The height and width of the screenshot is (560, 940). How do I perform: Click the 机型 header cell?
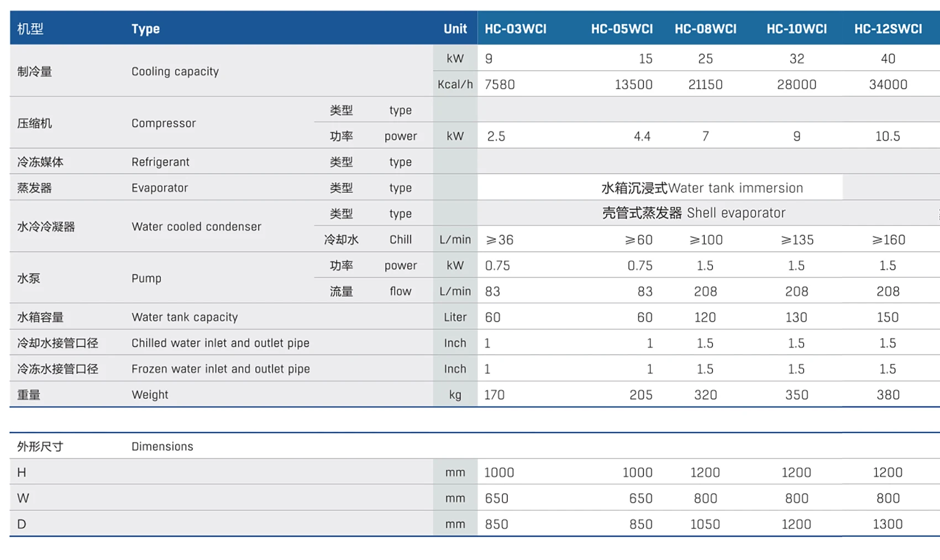pos(30,29)
